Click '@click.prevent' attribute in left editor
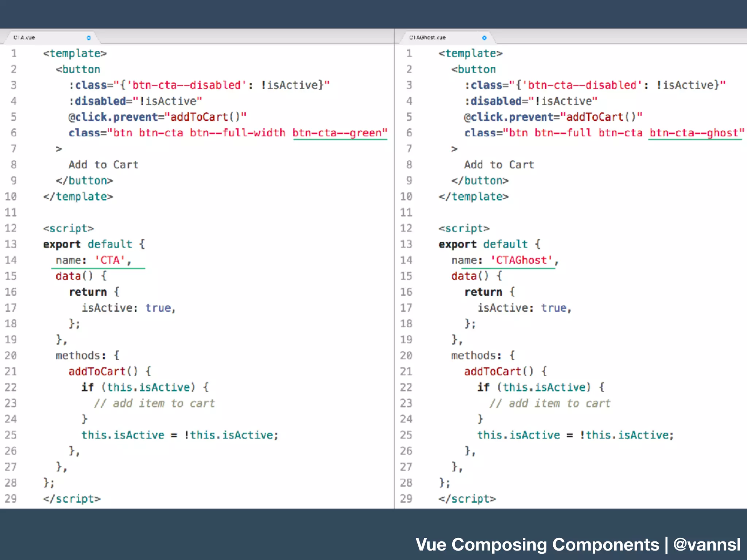This screenshot has height=560, width=747. point(113,117)
